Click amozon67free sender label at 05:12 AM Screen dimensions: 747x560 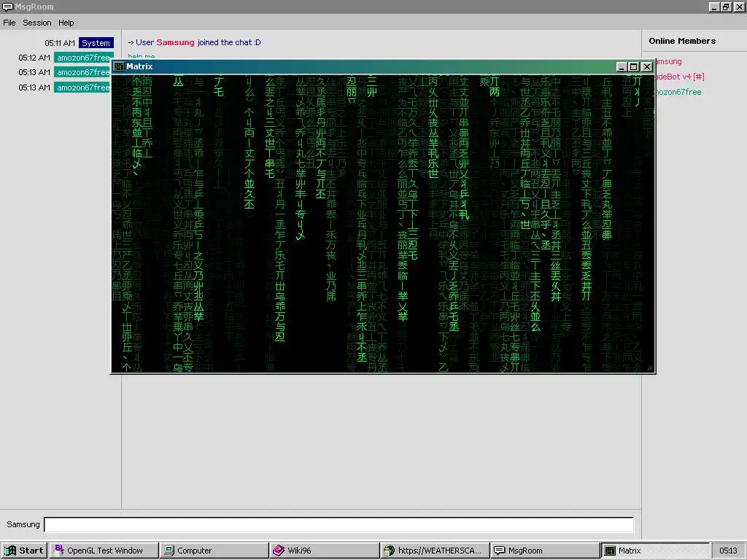coord(82,58)
